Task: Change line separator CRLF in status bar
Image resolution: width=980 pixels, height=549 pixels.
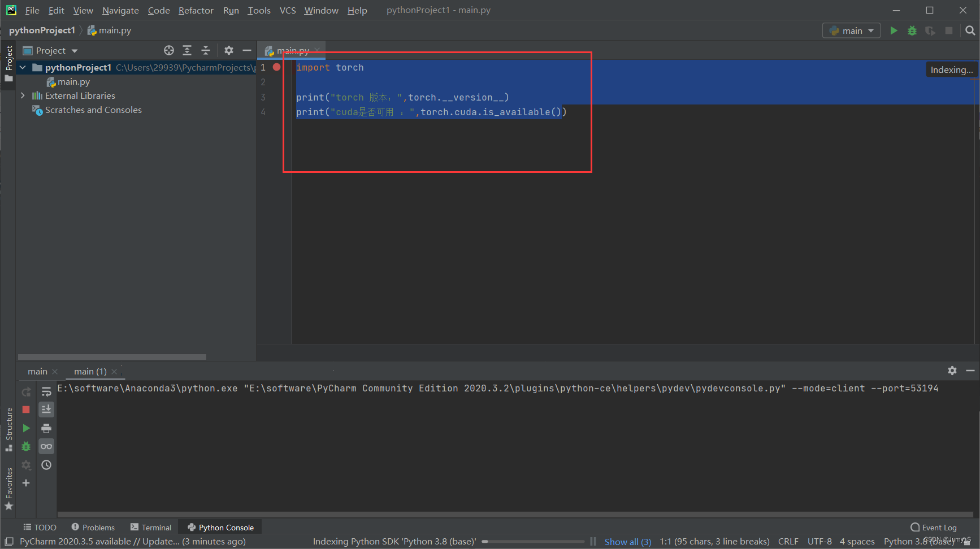Action: click(788, 542)
